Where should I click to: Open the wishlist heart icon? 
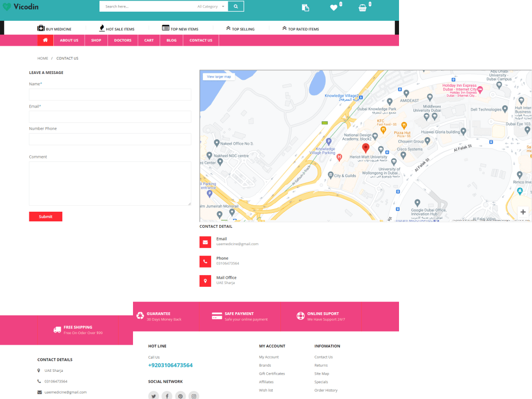click(x=334, y=7)
